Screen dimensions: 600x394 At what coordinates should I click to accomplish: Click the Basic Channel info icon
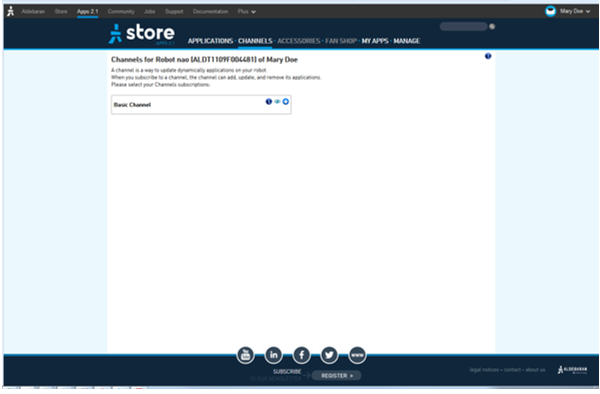[x=269, y=102]
